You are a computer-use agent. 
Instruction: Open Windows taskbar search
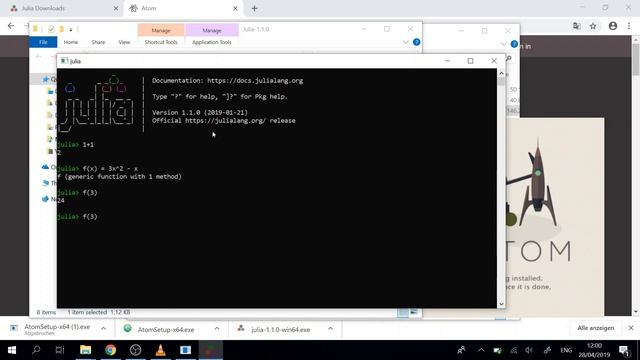coord(36,350)
